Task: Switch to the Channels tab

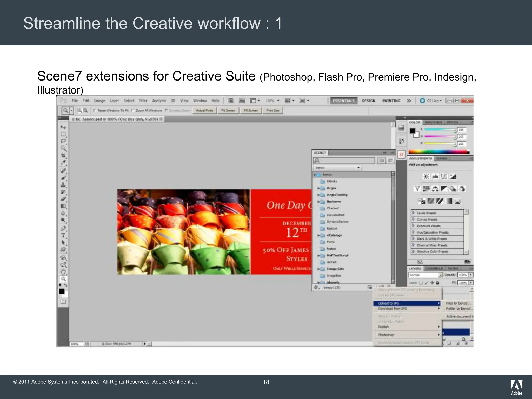Action: click(434, 268)
